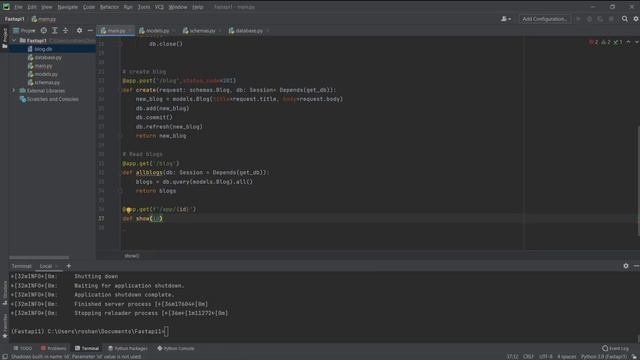
Task: Switch to the database.py editor tab
Action: [249, 31]
